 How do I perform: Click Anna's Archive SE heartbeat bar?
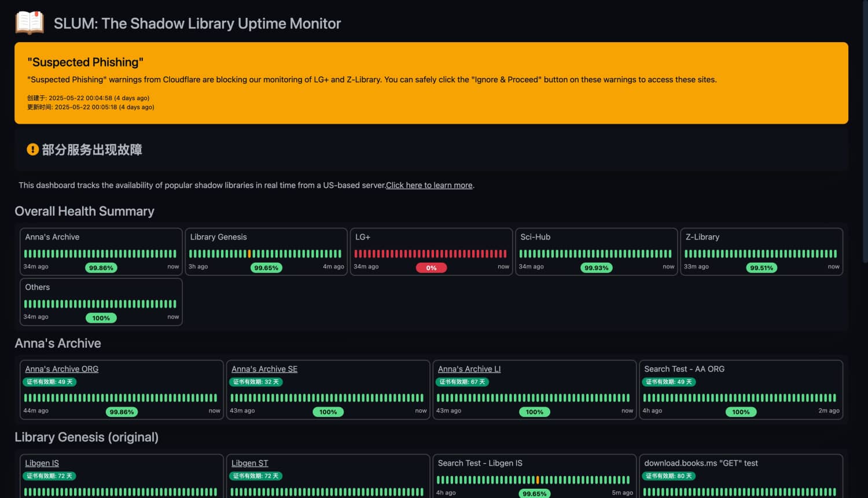(327, 398)
